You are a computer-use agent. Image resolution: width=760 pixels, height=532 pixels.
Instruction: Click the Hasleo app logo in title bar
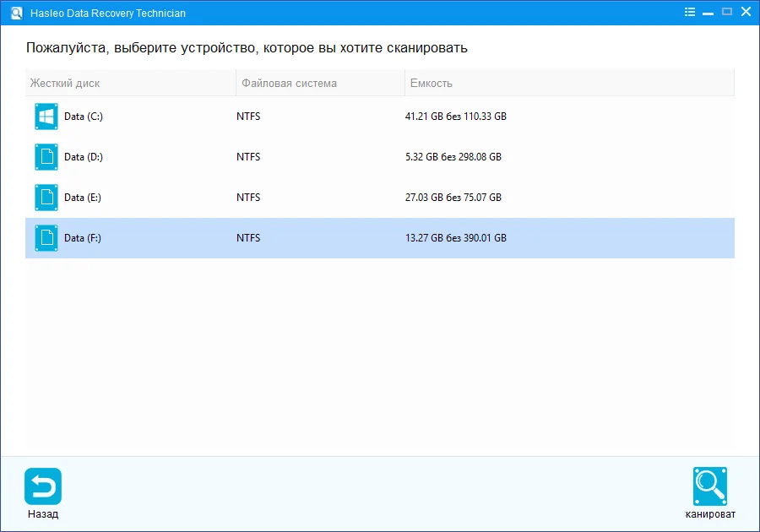click(x=14, y=14)
